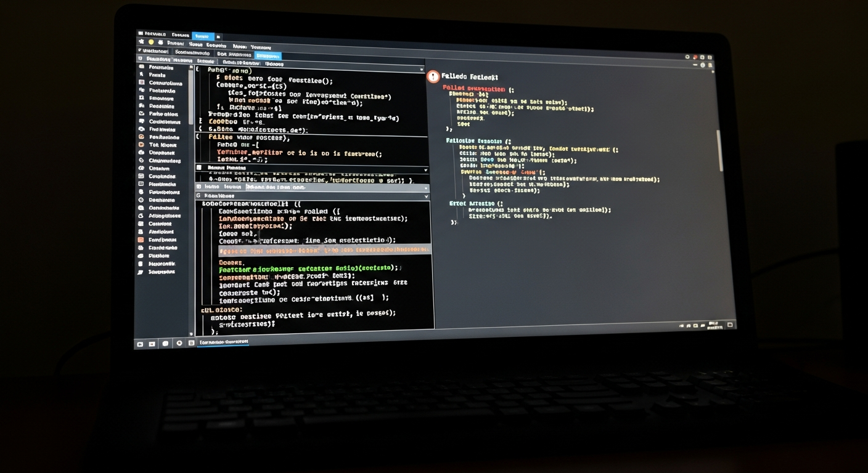Click the round icon in the bottom-left status bar

179,343
